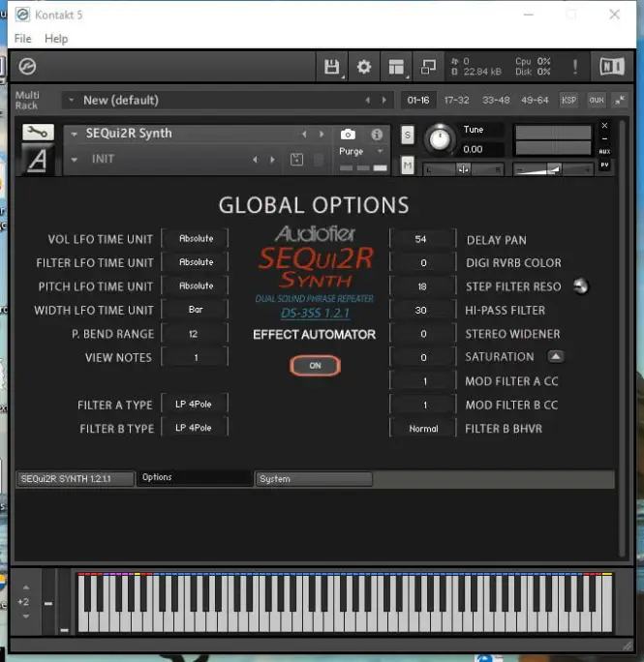Minimize instrument header with minus icon
Viewport: 644px width, 662px height.
(604, 138)
